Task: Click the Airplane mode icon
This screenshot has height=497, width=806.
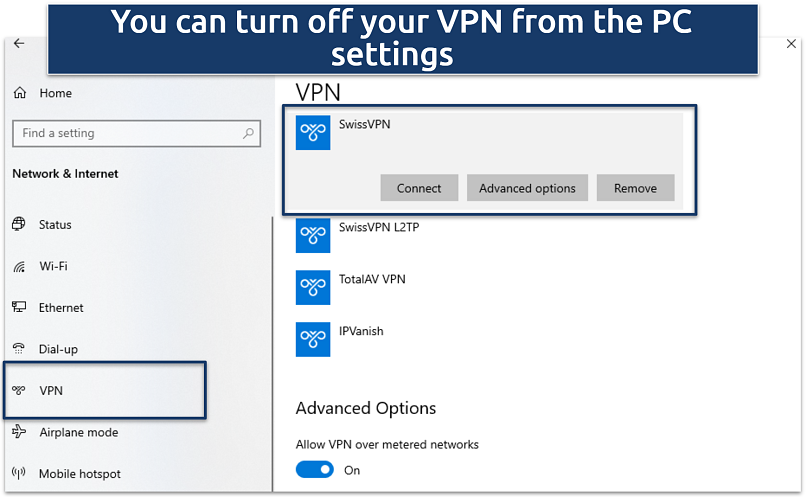Action: point(19,433)
